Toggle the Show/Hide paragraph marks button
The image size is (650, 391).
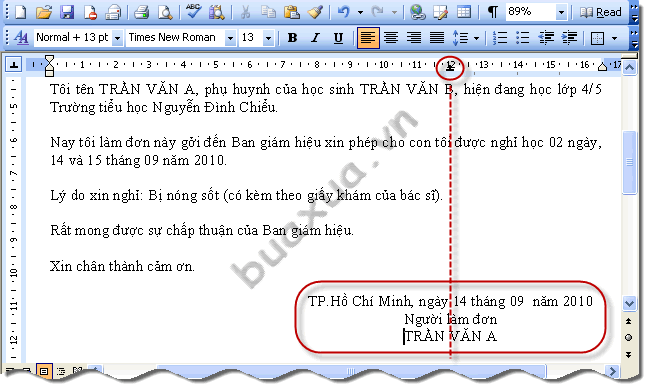492,12
